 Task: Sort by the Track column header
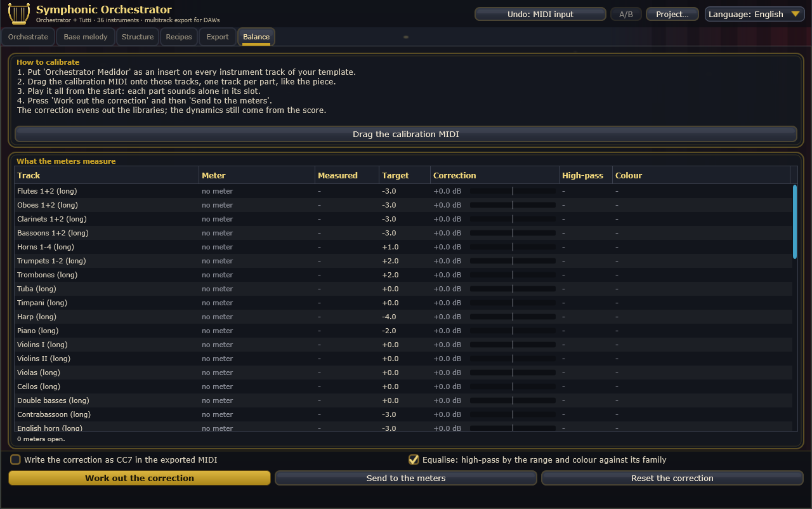click(x=107, y=175)
